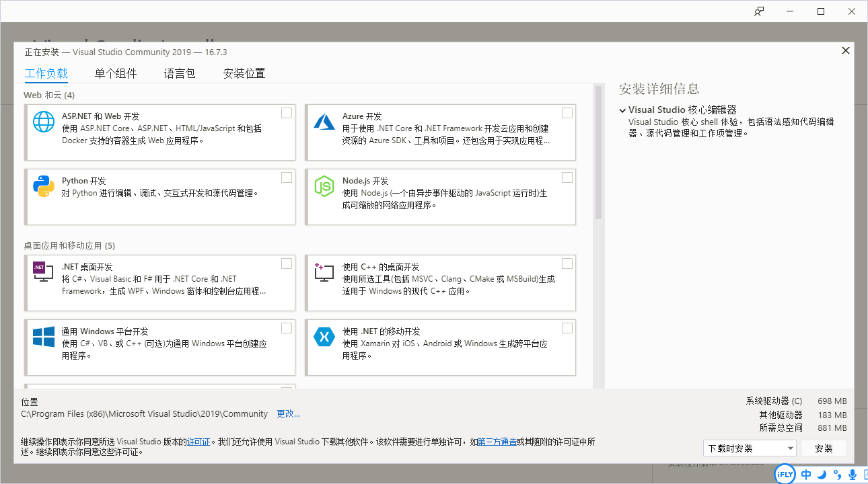Open the 许可证 link

pyautogui.click(x=198, y=442)
